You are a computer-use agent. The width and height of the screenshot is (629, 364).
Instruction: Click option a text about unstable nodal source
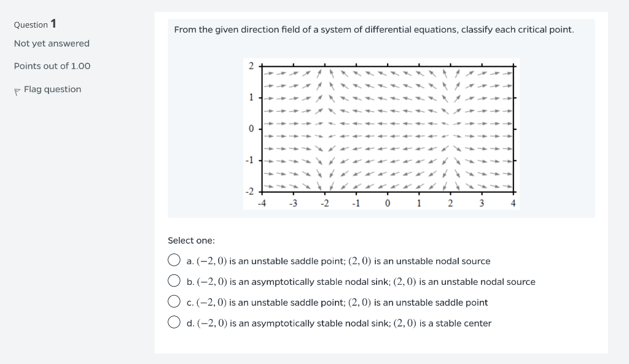[x=338, y=260]
